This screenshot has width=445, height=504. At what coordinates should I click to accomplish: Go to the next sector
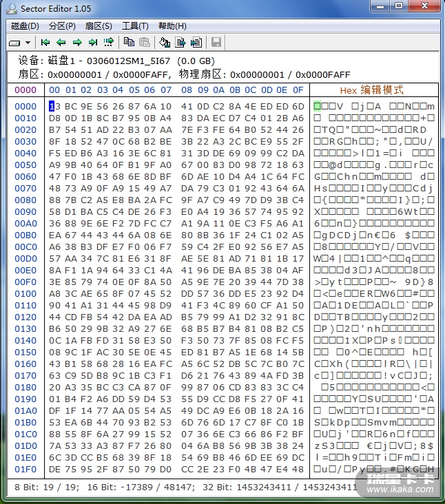tap(77, 43)
